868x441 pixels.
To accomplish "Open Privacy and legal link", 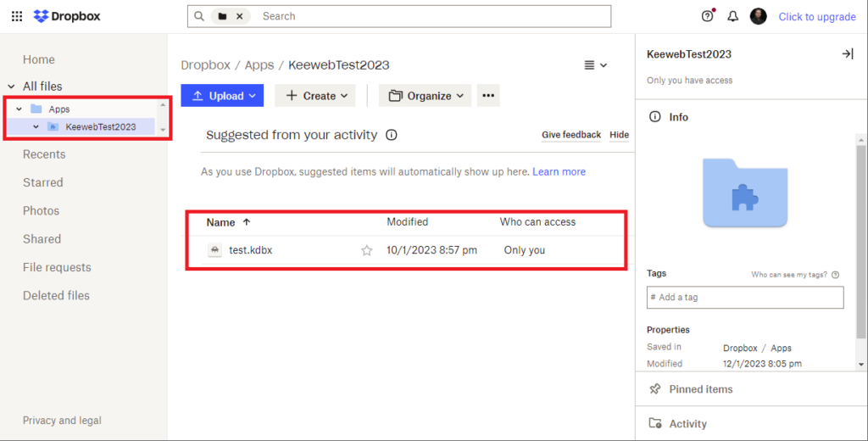I will [62, 421].
